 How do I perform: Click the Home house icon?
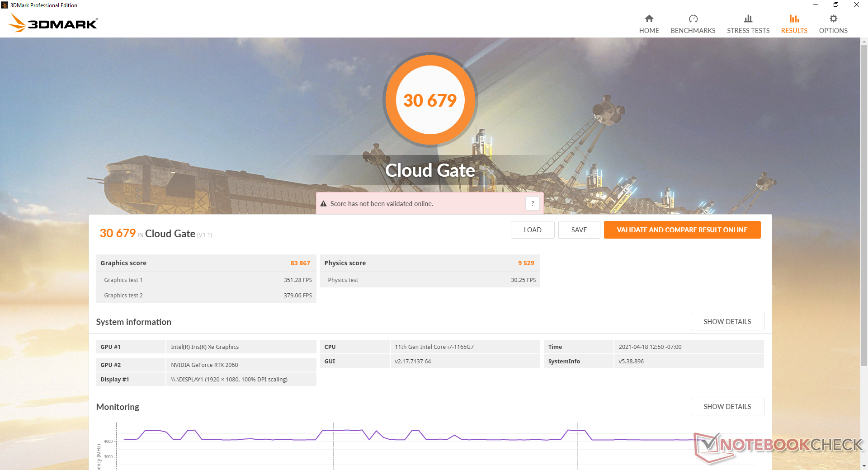click(x=649, y=19)
